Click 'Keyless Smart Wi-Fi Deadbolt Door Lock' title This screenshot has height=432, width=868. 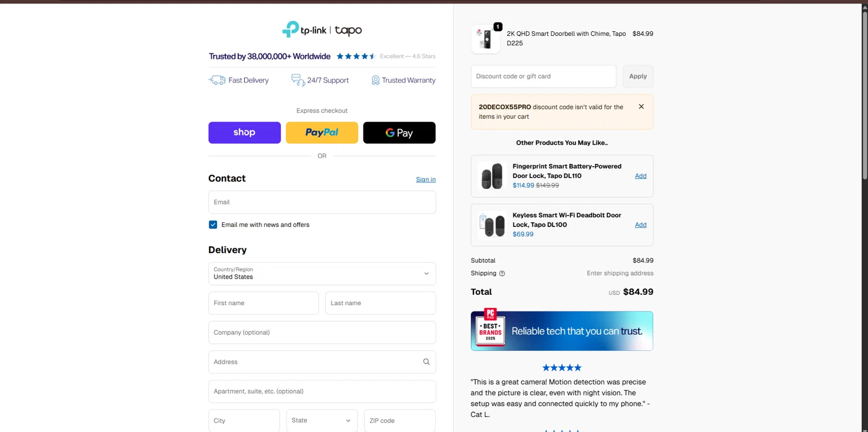[567, 219]
